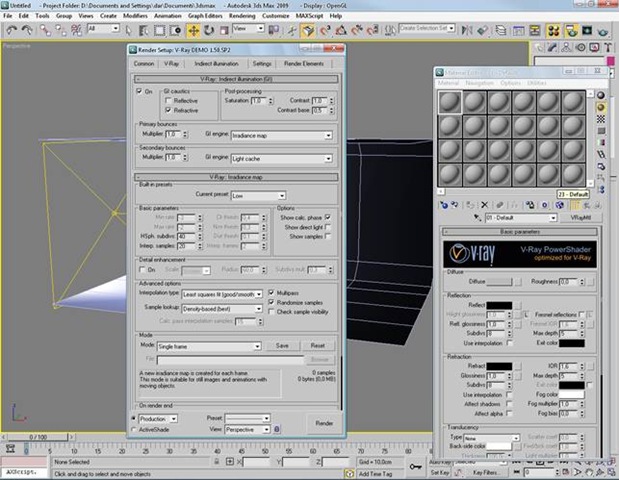
Task: Click the Reset button in Mode section
Action: (316, 344)
